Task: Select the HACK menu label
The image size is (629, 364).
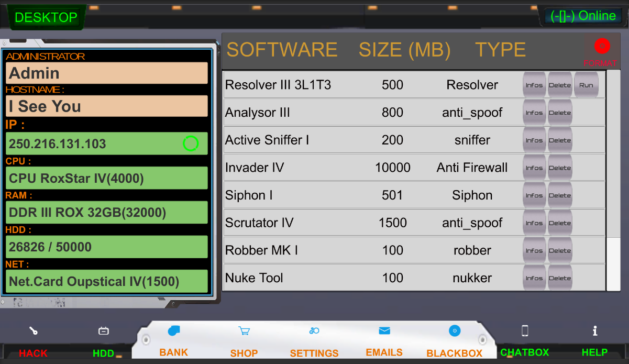Action: pyautogui.click(x=34, y=353)
